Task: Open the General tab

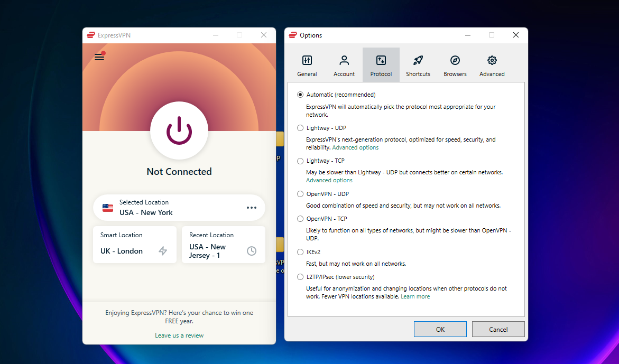Action: click(307, 65)
